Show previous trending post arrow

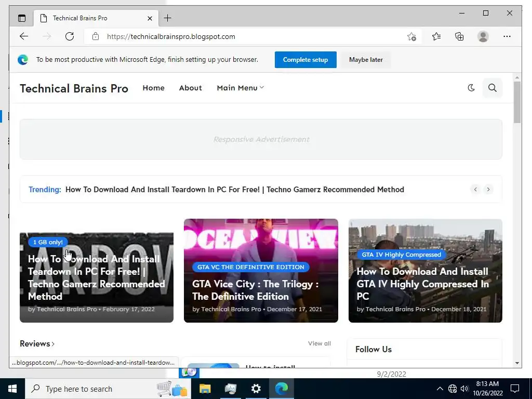point(475,189)
